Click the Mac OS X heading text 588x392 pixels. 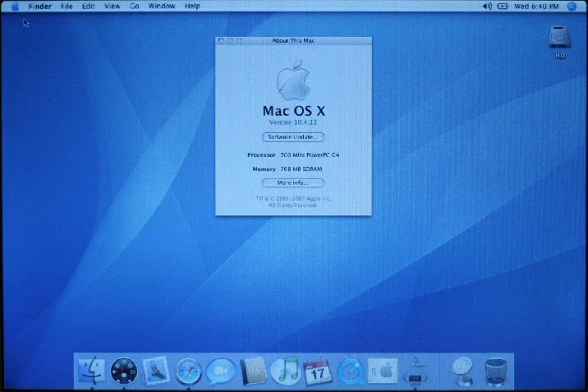click(x=294, y=111)
